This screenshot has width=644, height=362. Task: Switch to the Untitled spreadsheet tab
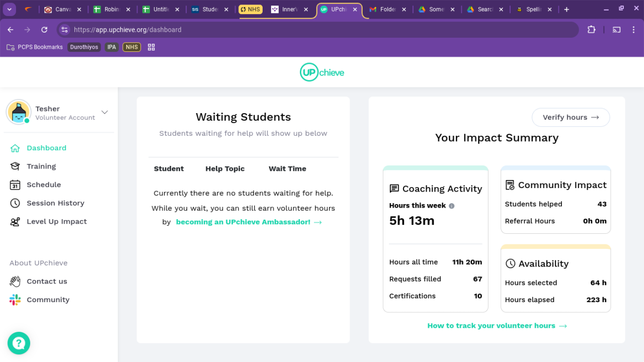(160, 10)
